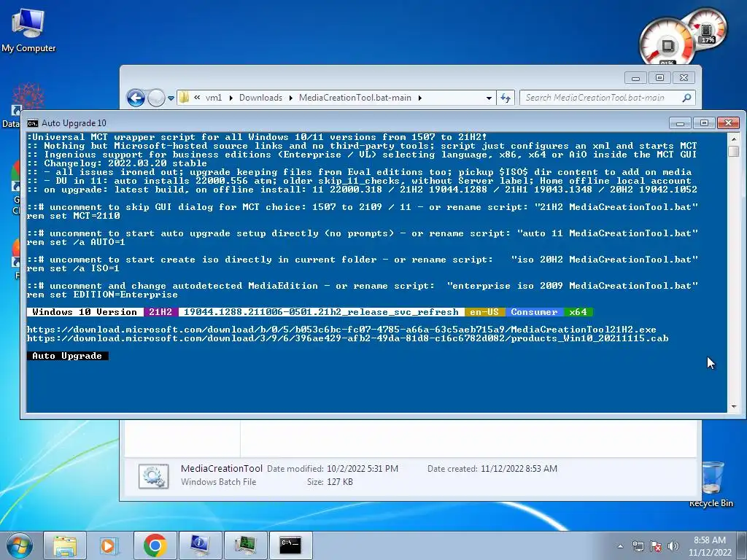Minimize the Auto Upgrade 10 window
Screen dimensions: 747x560
[x=681, y=123]
